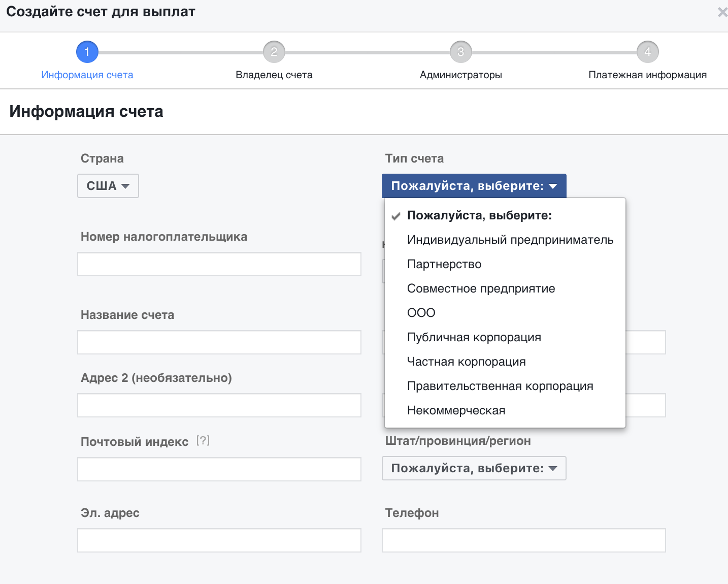Image resolution: width=728 pixels, height=584 pixels.
Task: Switch to the Платежная информация step
Action: tap(648, 75)
